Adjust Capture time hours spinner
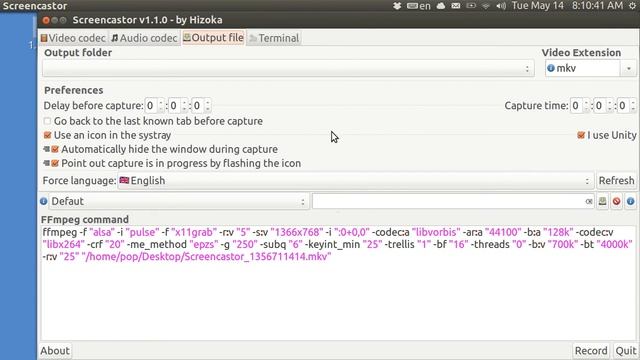This screenshot has width=640, height=360. click(x=580, y=106)
